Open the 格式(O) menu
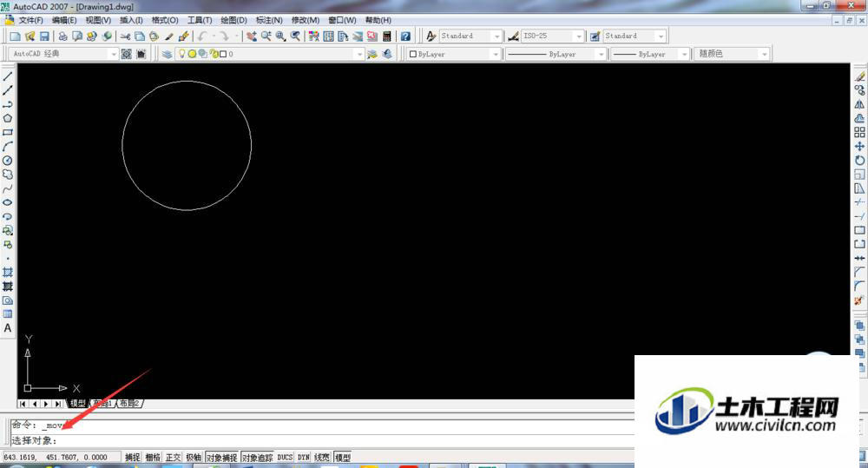Viewport: 868px width, 468px height. [x=165, y=20]
